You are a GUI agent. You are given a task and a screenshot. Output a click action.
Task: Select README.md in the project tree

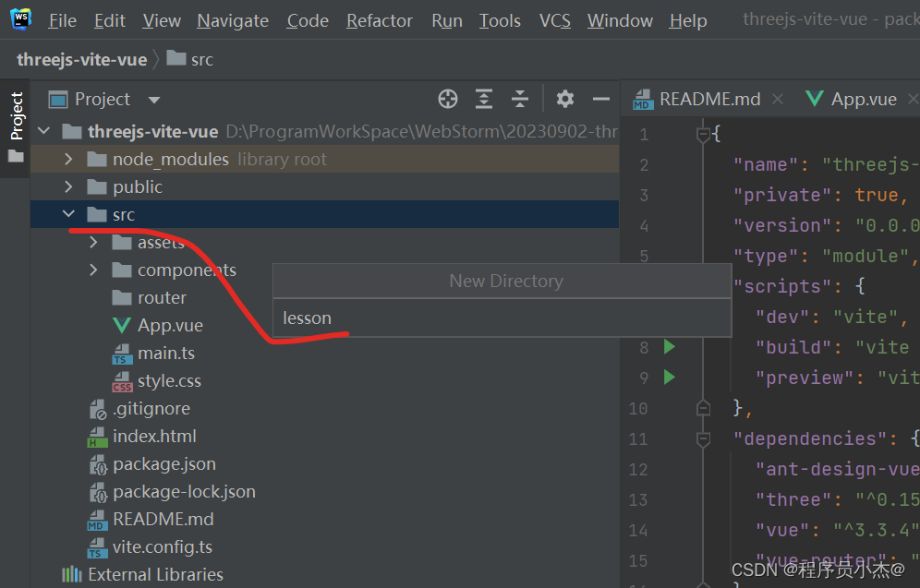pos(151,520)
